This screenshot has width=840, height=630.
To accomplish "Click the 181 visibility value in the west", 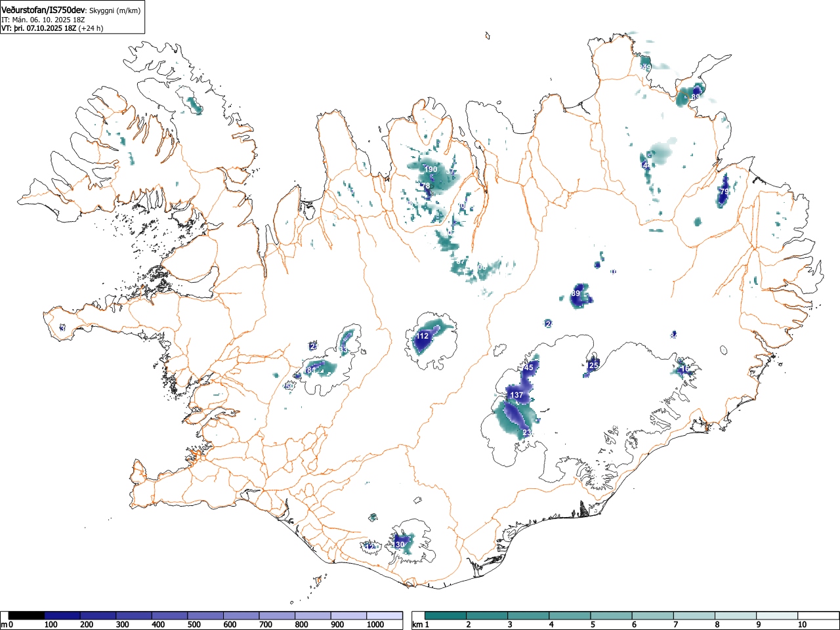I will pyautogui.click(x=310, y=370).
